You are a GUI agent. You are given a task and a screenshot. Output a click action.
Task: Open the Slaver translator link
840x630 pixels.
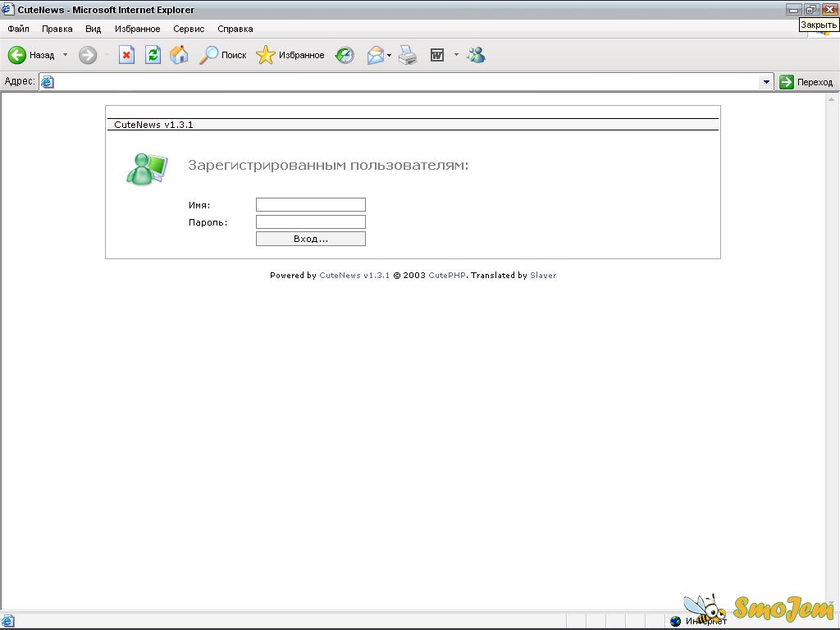[543, 276]
